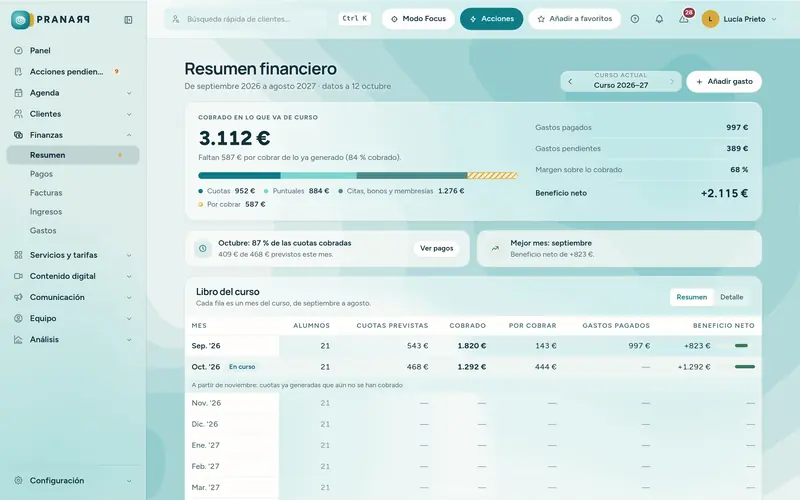
Task: Expand the Clientes menu chevron
Action: (129, 114)
